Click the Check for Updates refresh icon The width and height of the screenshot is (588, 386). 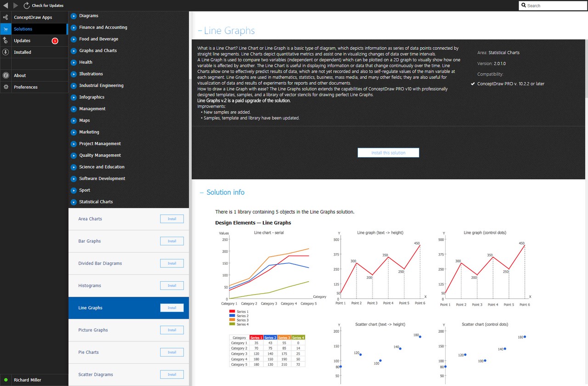click(27, 6)
